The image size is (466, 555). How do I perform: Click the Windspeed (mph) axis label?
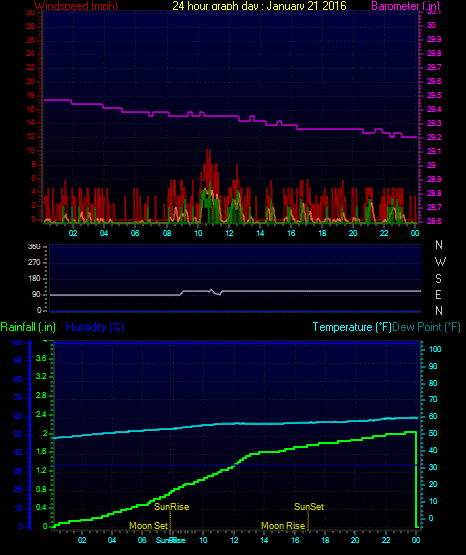click(x=76, y=5)
